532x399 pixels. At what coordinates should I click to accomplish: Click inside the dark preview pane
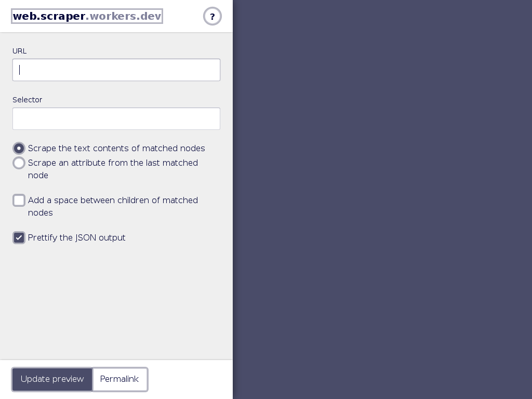[382, 199]
